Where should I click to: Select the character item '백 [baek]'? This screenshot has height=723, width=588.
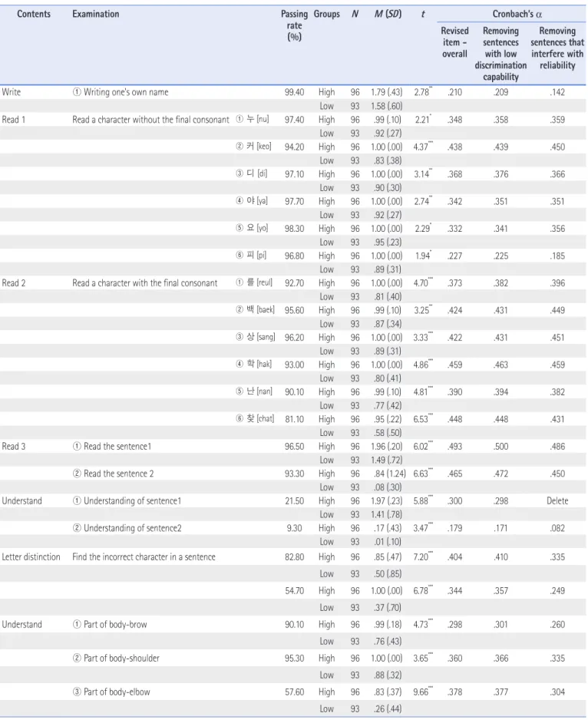point(256,309)
